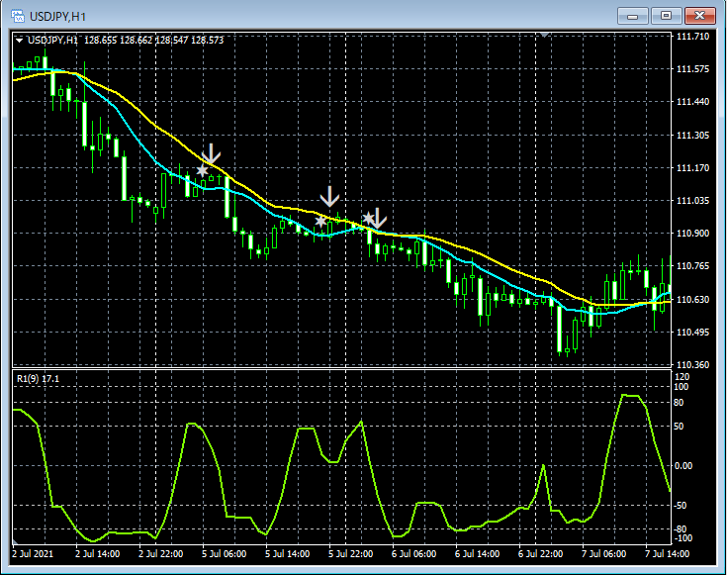
Task: Click the 110.630 price scale label
Action: pyautogui.click(x=692, y=299)
